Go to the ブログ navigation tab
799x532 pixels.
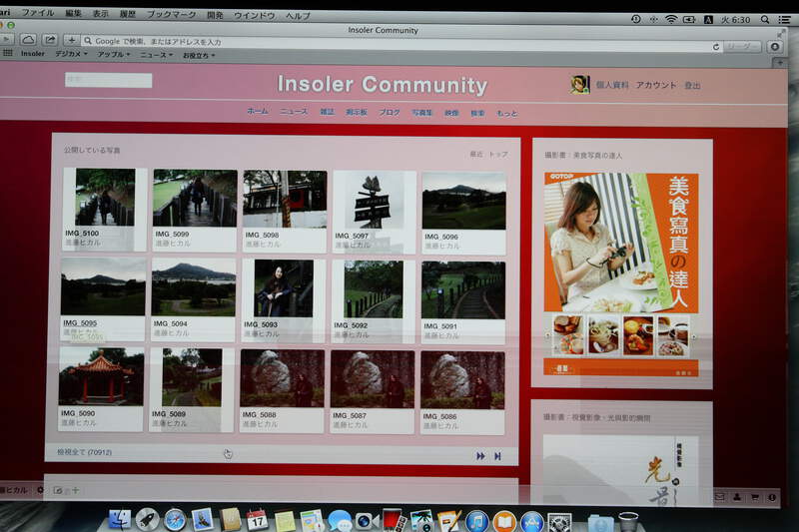point(390,113)
